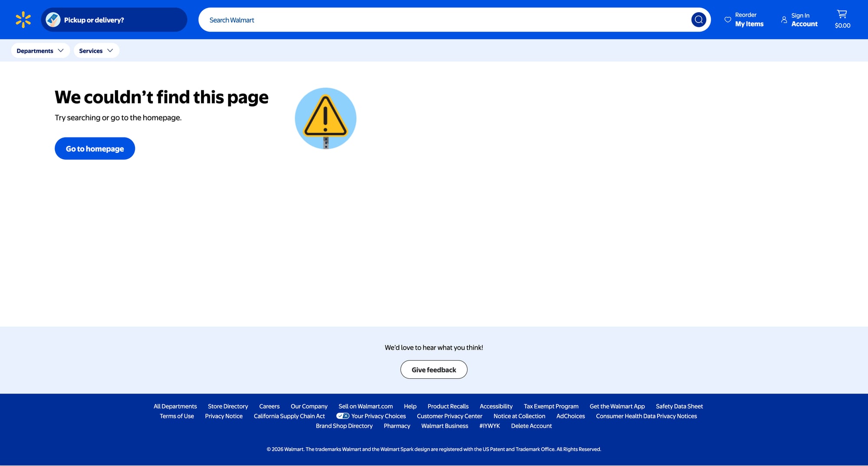Click the Walmart spark logo
The height and width of the screenshot is (466, 868).
pyautogui.click(x=23, y=20)
